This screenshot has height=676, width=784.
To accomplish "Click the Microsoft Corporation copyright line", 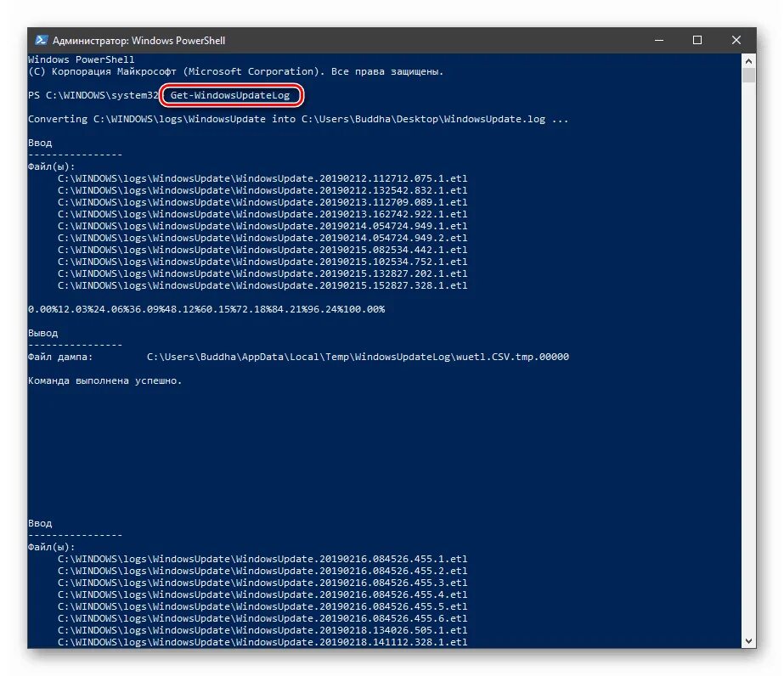I will tap(236, 71).
